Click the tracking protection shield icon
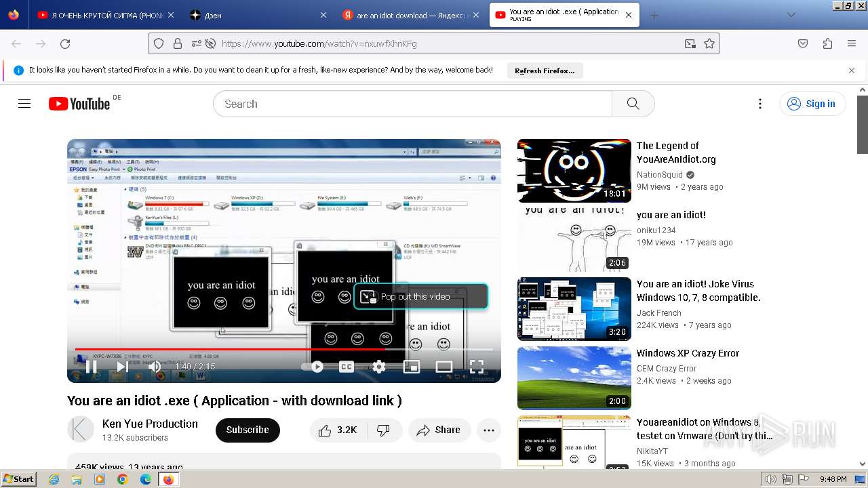868x488 pixels. 159,43
